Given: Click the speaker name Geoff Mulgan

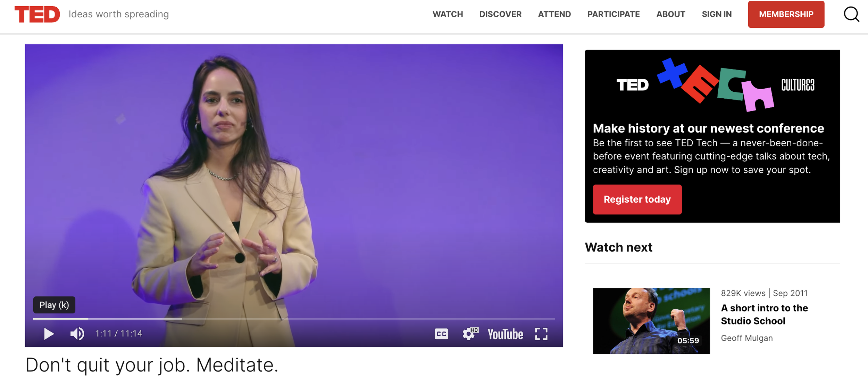Looking at the screenshot, I should pyautogui.click(x=746, y=338).
